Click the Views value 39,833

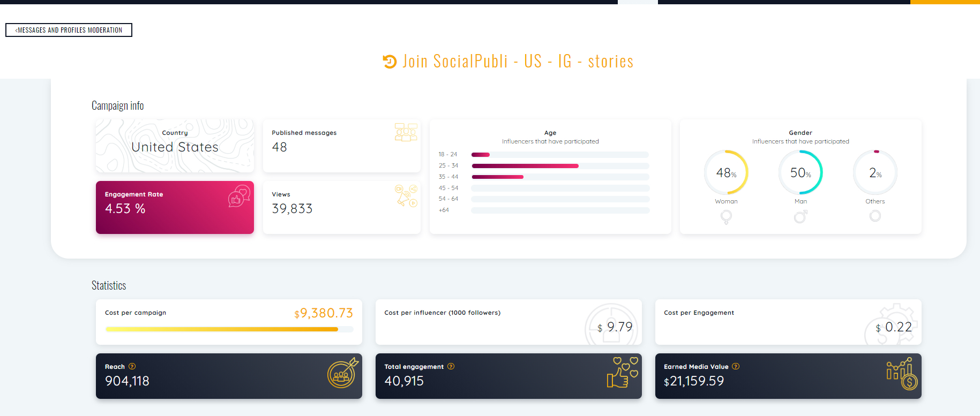point(292,209)
